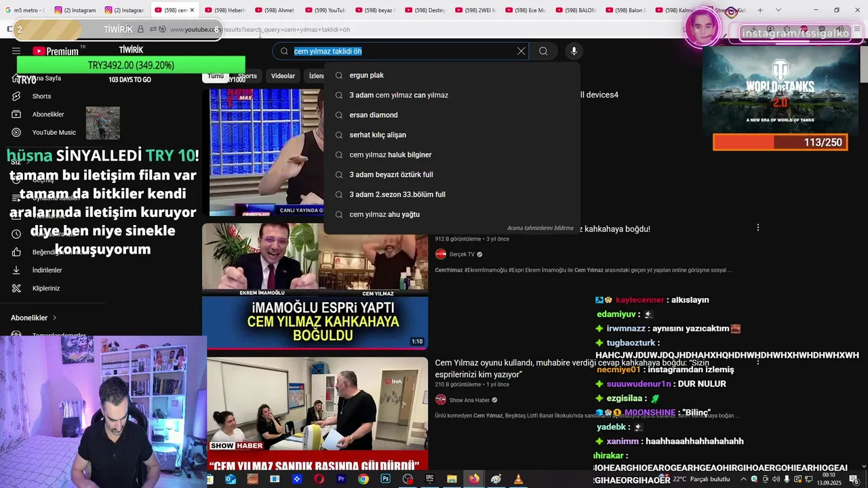Click the Show Ana Haber channel avatar
The image size is (868, 488).
pos(441,400)
